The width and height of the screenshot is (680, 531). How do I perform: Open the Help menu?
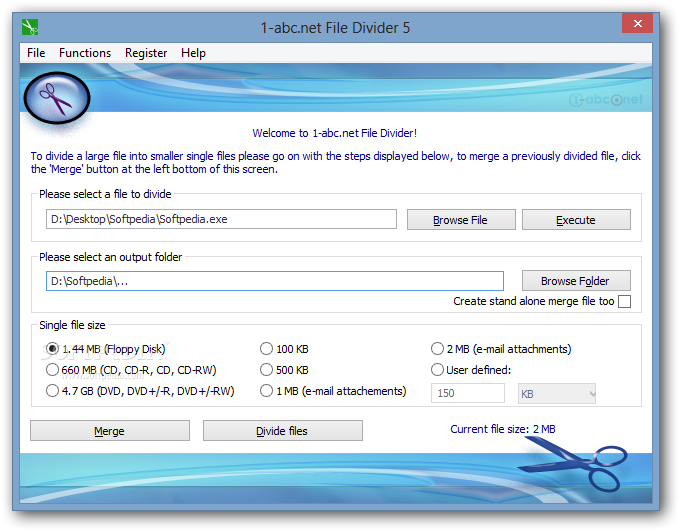193,53
